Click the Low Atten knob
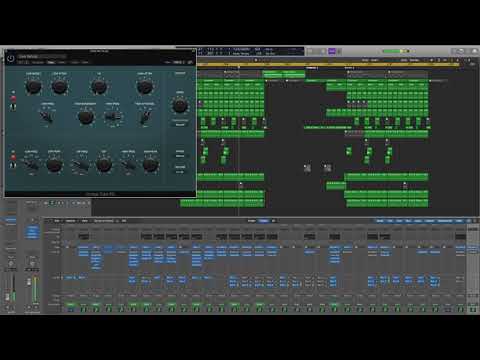480x360 pixels. [x=60, y=86]
